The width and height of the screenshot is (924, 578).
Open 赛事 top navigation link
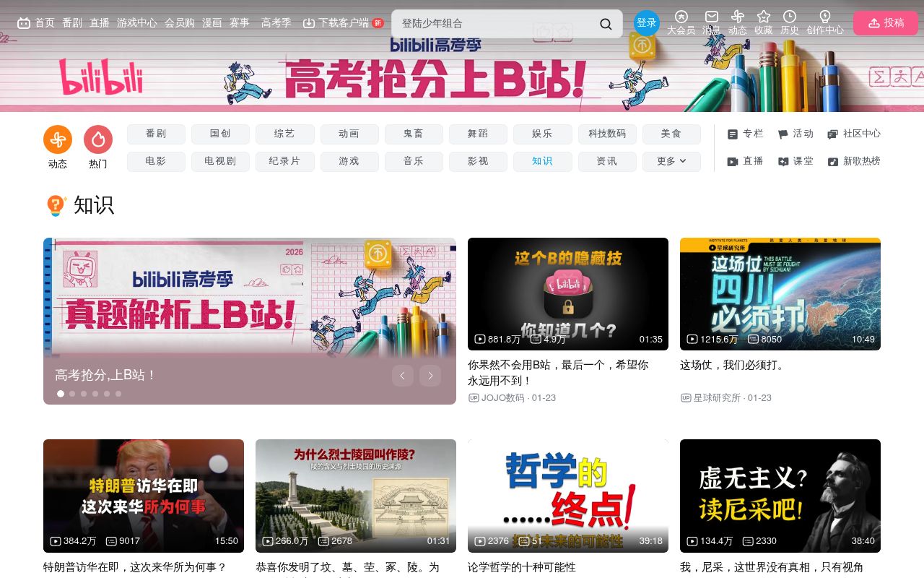click(x=240, y=23)
